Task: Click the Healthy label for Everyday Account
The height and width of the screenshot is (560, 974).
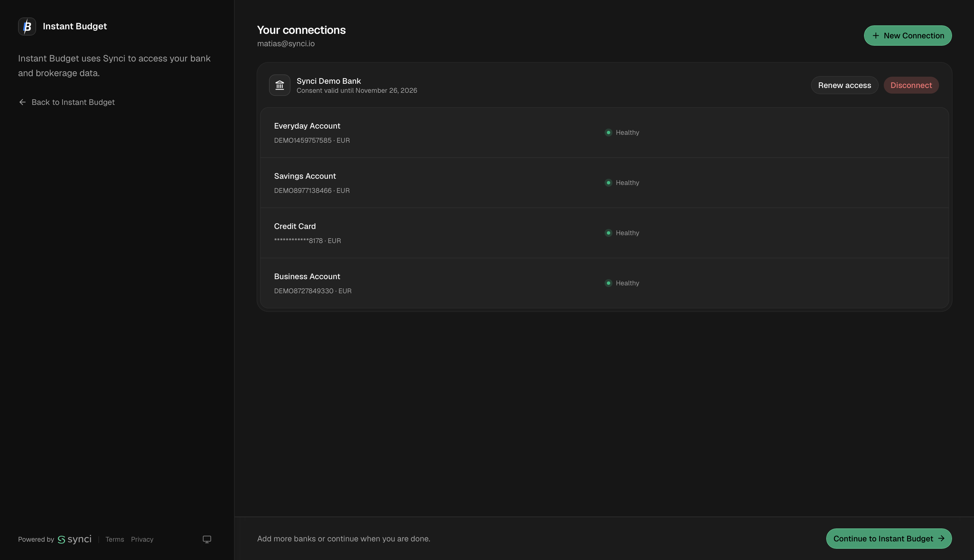Action: point(627,133)
